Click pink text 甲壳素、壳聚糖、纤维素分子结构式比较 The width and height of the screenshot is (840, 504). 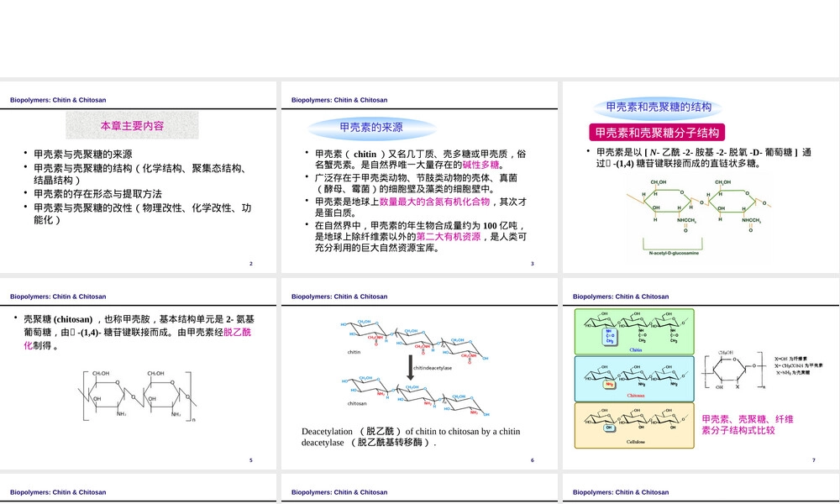pos(748,425)
